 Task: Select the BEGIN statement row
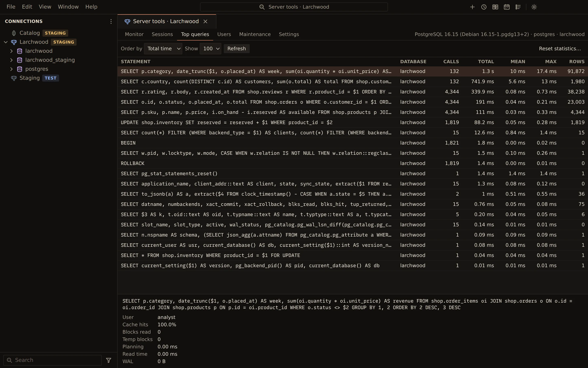click(x=353, y=143)
